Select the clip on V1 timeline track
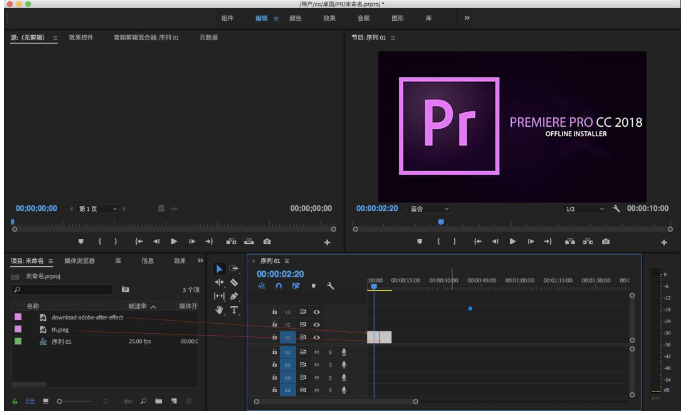This screenshot has width=688, height=415. click(380, 337)
